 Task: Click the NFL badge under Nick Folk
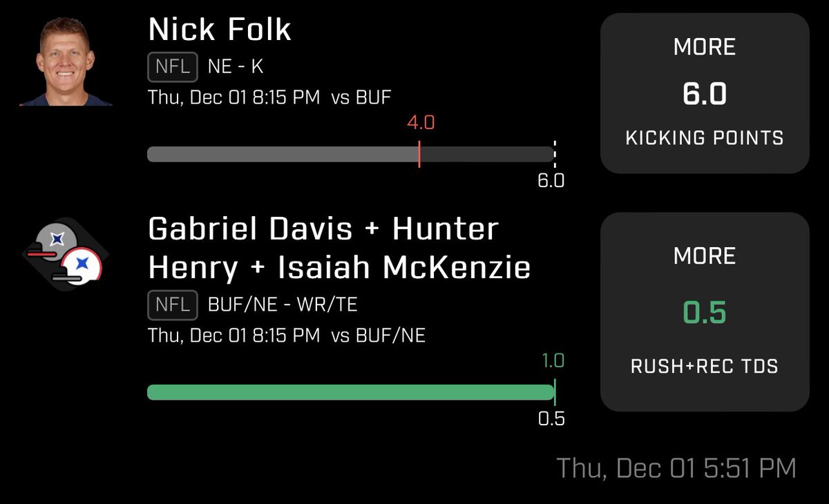pyautogui.click(x=173, y=67)
